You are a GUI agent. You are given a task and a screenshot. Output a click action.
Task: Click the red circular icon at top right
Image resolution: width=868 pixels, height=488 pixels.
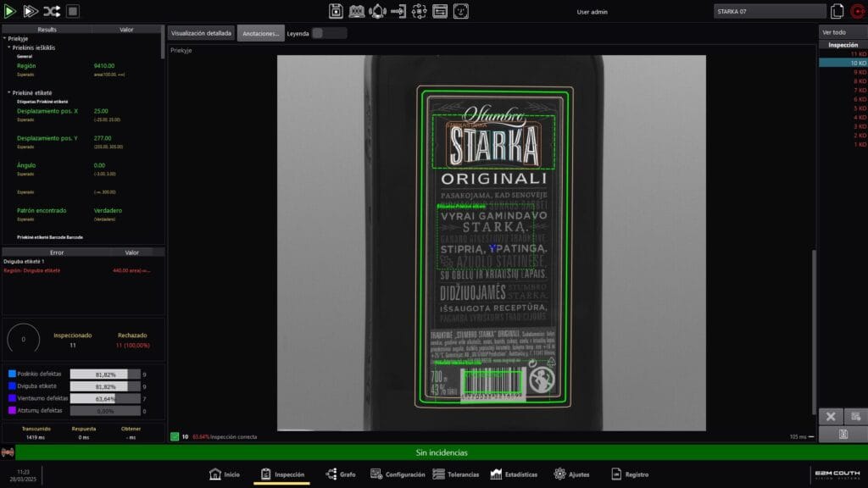pos(857,11)
